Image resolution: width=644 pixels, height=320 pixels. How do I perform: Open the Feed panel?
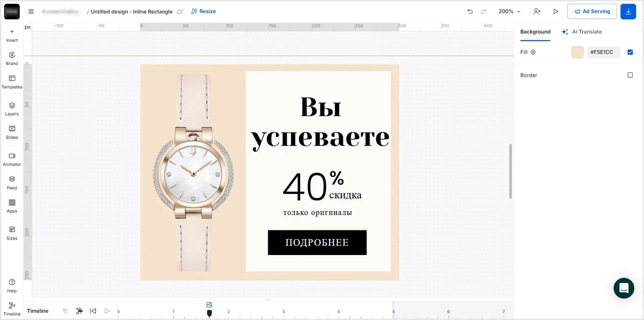pyautogui.click(x=12, y=183)
